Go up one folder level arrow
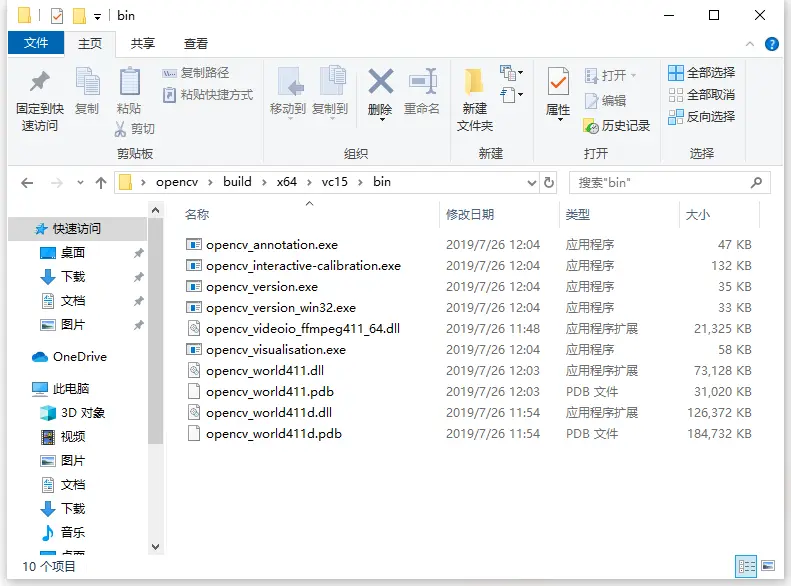The height and width of the screenshot is (586, 791). (101, 183)
